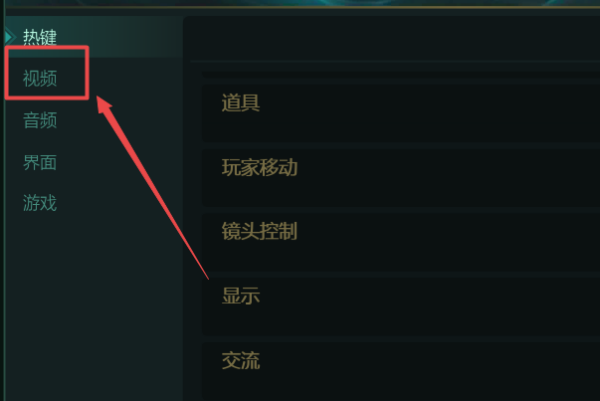Expand the 镜头控制 camera control section
Viewport: 600px width, 401px height.
pos(401,242)
